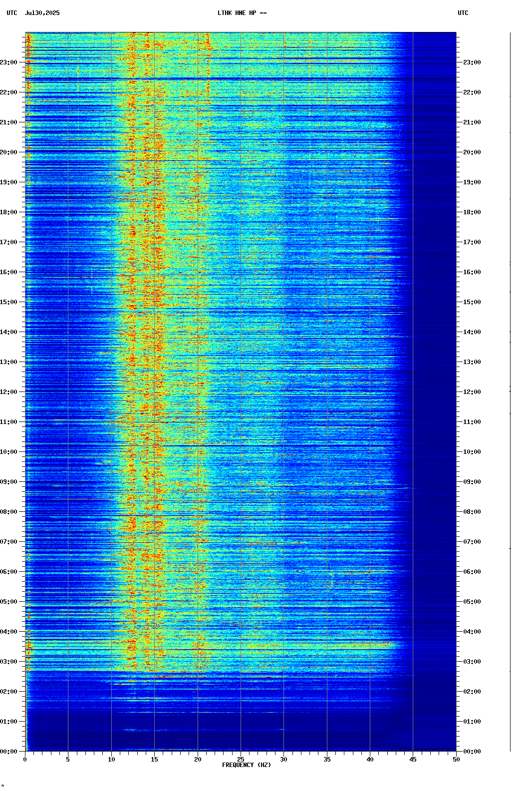The width and height of the screenshot is (532, 791).
Task: Click the "UTC" label beside the date
Action: point(12,13)
